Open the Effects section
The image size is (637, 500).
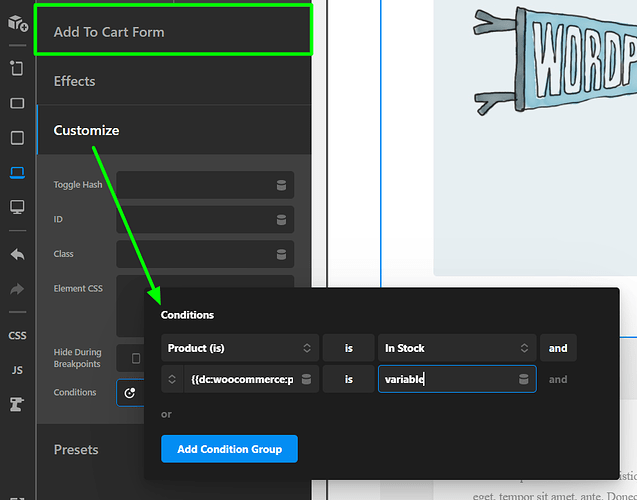[x=174, y=81]
